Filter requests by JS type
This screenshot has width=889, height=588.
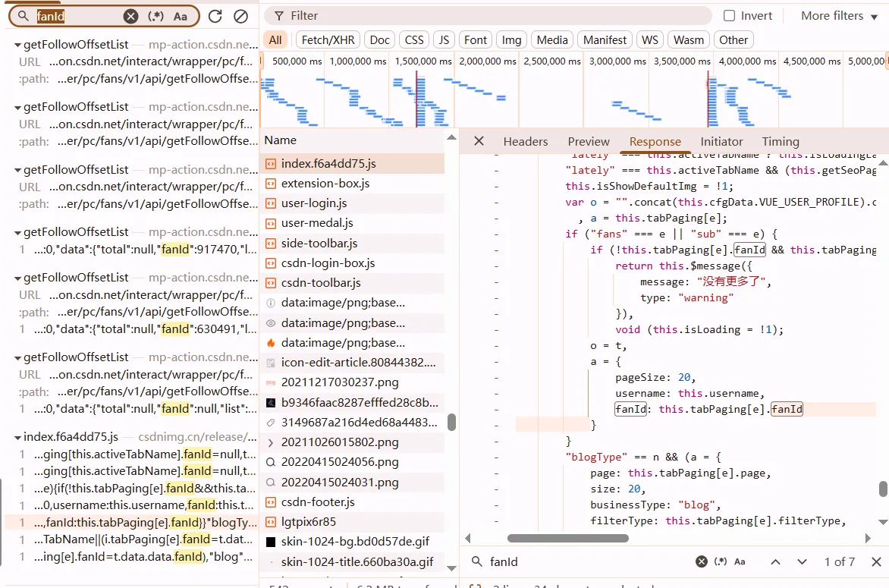point(444,40)
